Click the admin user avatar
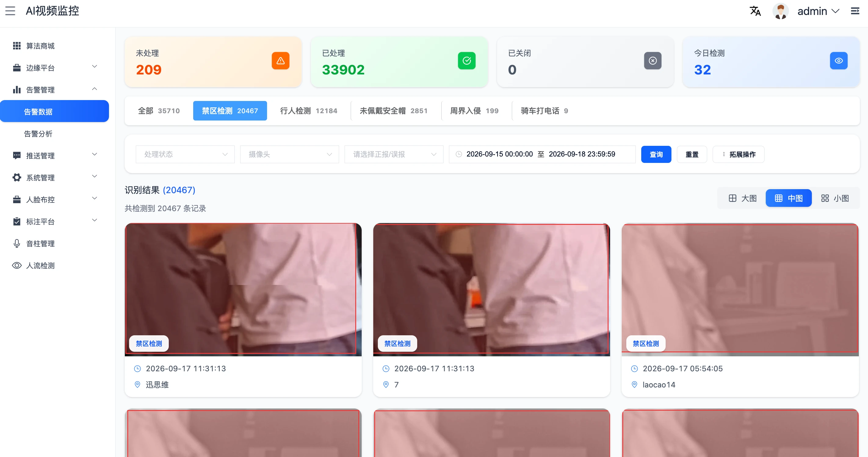This screenshot has width=868, height=457. (x=780, y=11)
